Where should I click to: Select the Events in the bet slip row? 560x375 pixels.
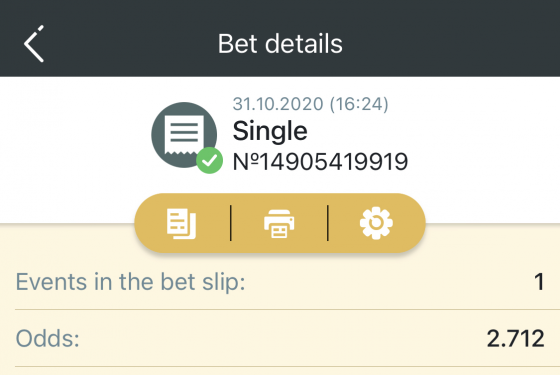[280, 282]
